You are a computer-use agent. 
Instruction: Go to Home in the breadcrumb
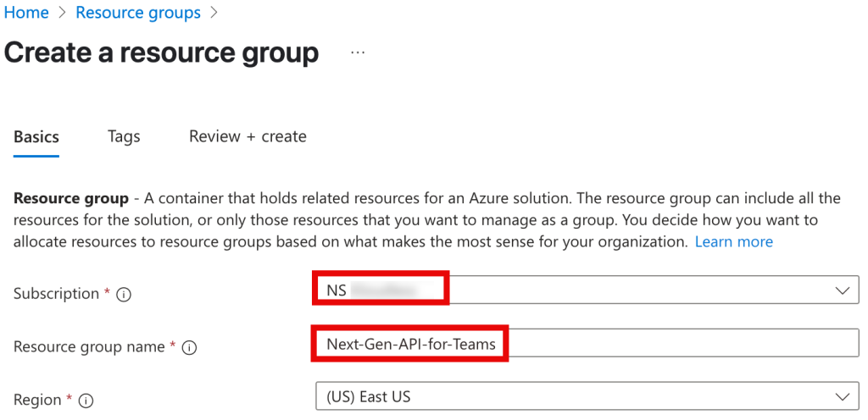pos(26,13)
